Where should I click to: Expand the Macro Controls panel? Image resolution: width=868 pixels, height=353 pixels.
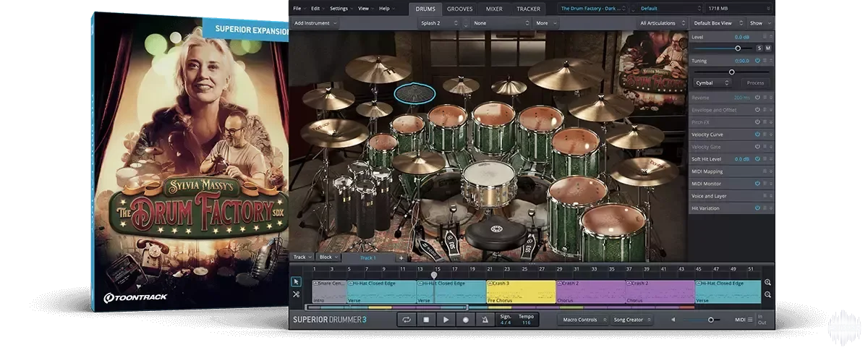[584, 320]
